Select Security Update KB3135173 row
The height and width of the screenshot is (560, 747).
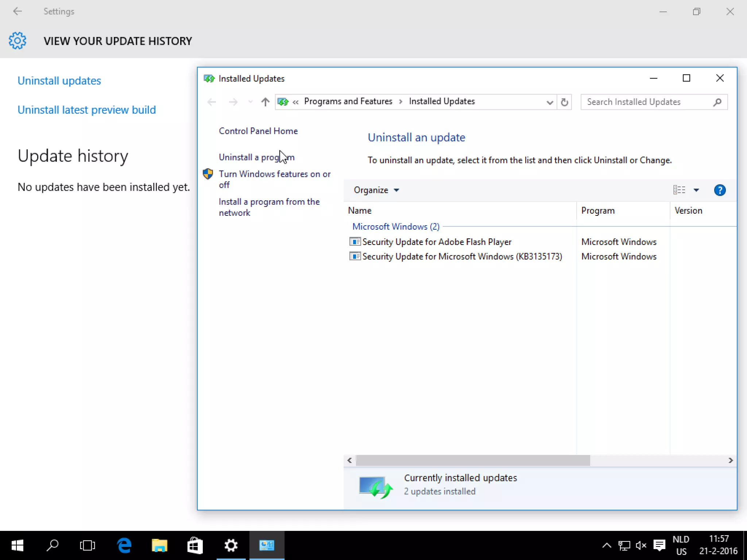(x=462, y=256)
